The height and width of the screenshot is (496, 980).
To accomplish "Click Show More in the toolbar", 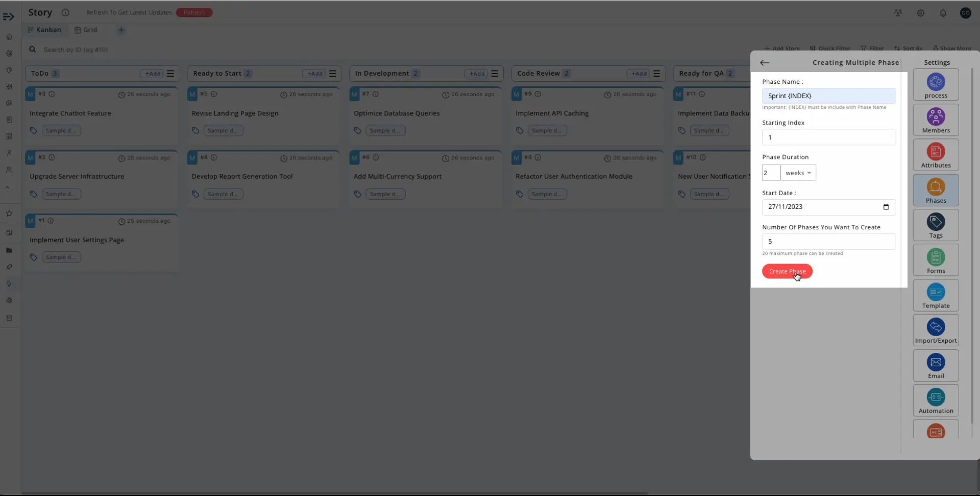I will tap(952, 49).
